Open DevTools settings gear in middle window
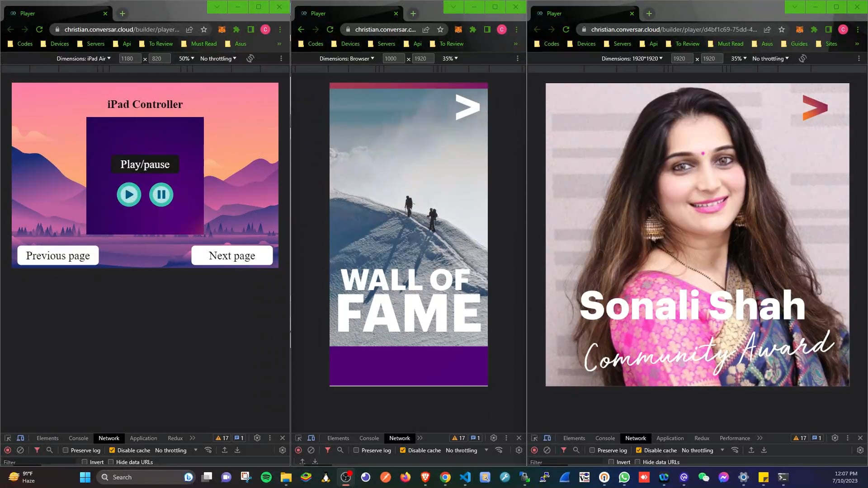Screen dimensions: 868x488 [494, 438]
